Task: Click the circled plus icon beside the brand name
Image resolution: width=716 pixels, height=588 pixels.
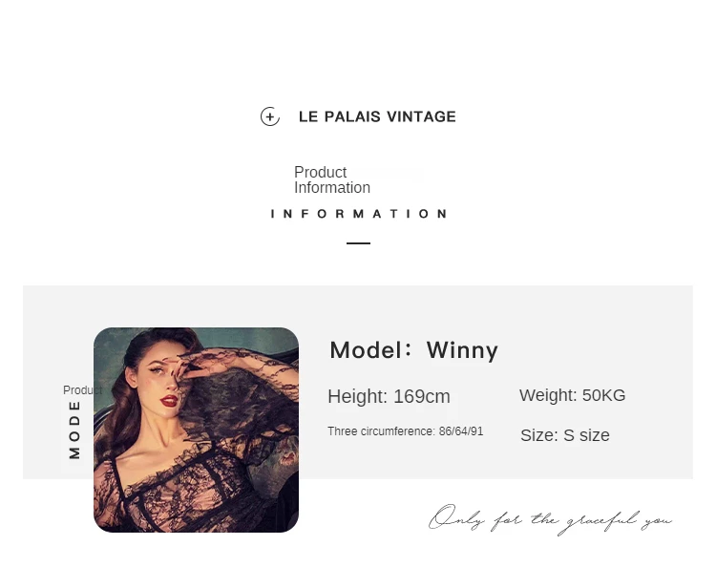Action: [270, 116]
